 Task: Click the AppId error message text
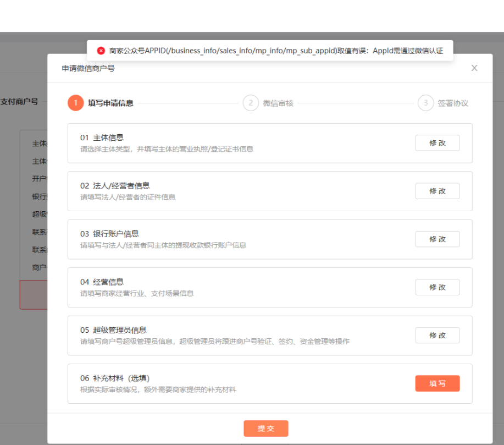276,51
